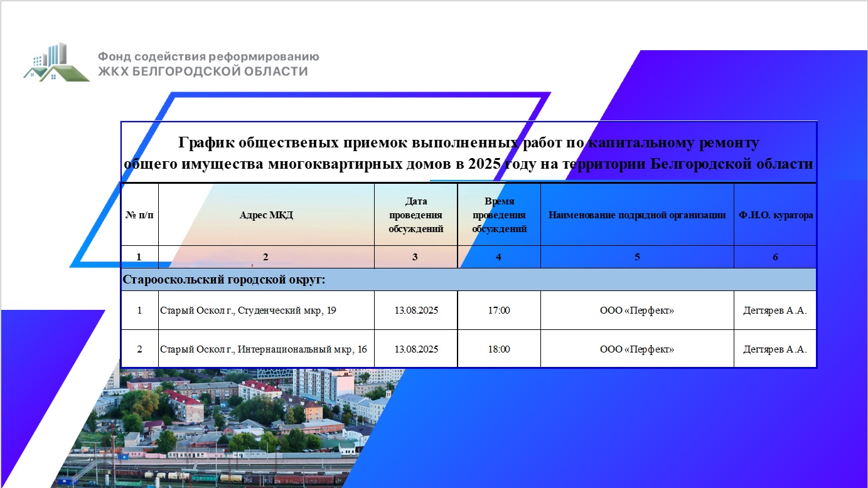
Task: Click the "Ф.И.О. куратора" column header
Action: click(776, 215)
